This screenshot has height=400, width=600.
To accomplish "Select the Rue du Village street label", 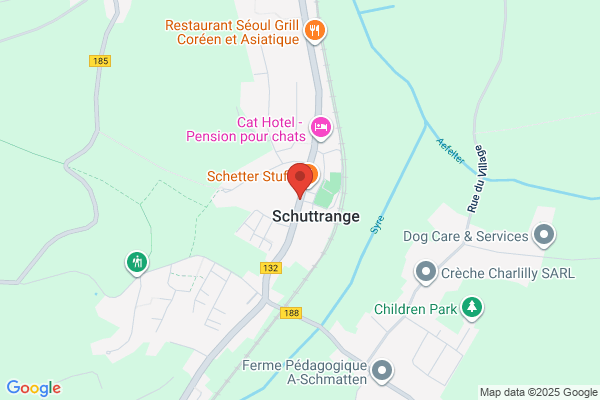I will 477,179.
